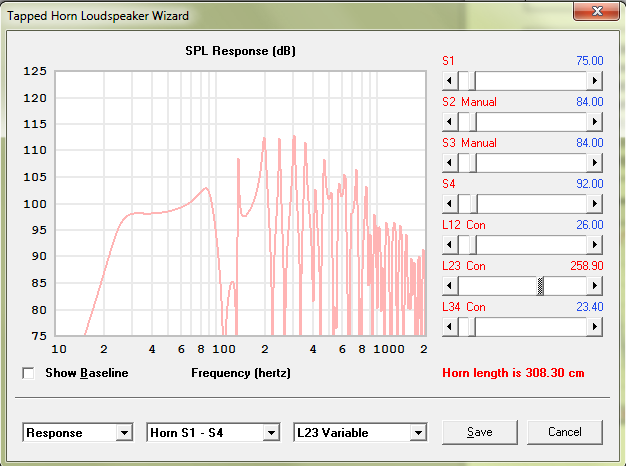Viewport: 626px width, 466px height.
Task: Decrease S4 with its left arrow
Action: point(450,204)
